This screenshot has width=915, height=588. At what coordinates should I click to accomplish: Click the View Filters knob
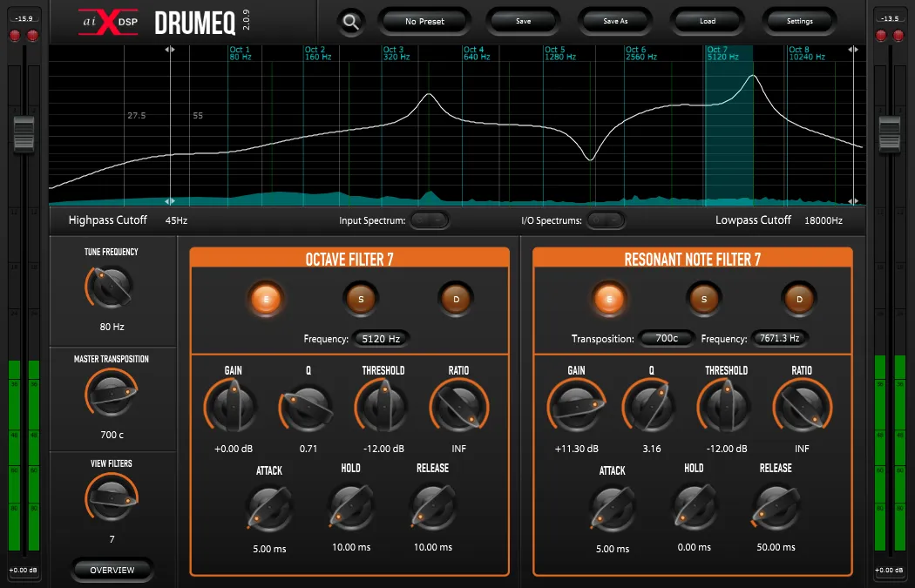click(111, 499)
